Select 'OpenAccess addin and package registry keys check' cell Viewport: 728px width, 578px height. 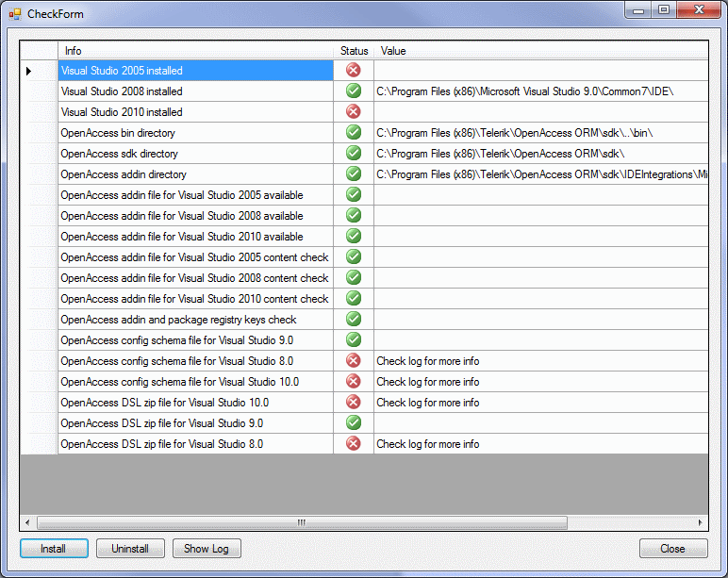(195, 320)
